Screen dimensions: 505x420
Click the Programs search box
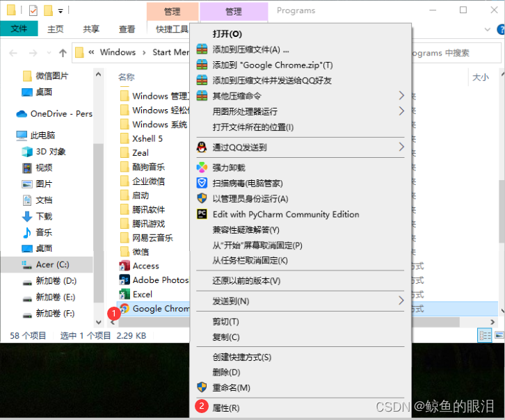[456, 53]
